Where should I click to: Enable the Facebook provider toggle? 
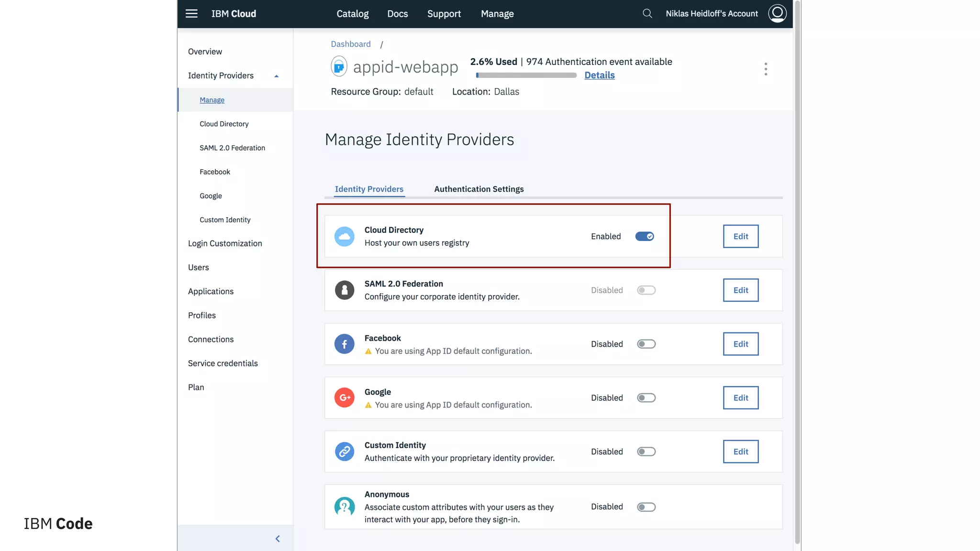pos(646,344)
